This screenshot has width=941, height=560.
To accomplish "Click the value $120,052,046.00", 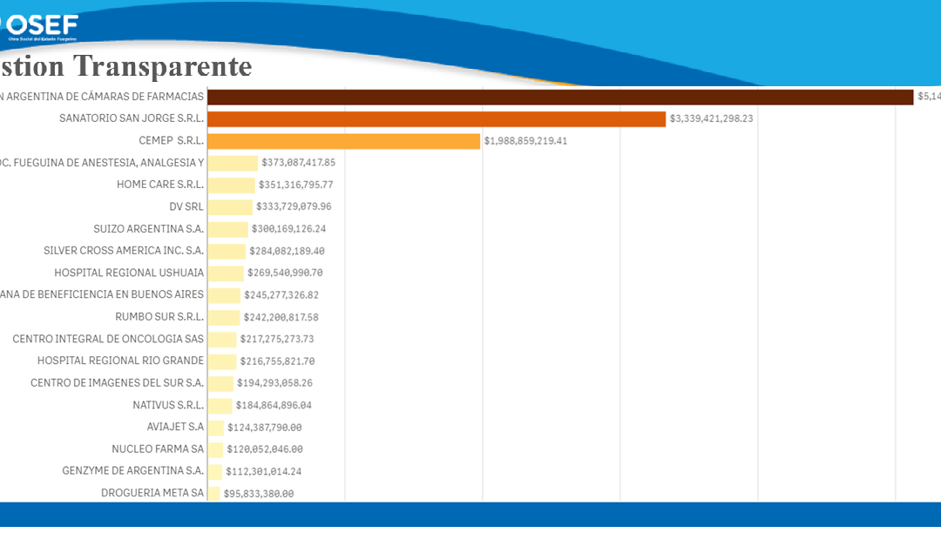I will click(x=265, y=449).
